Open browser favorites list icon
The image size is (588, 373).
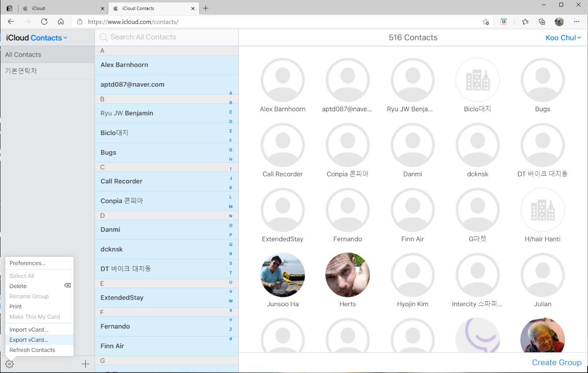525,22
